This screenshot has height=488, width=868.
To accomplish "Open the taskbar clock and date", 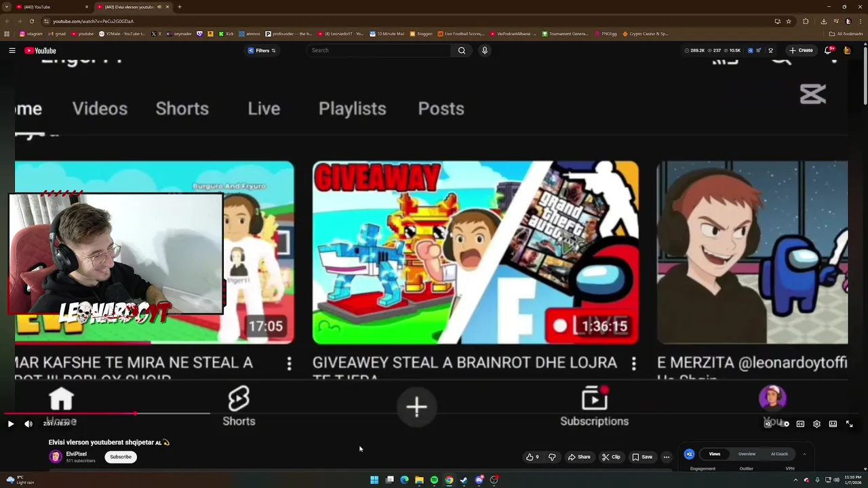I will [x=852, y=480].
